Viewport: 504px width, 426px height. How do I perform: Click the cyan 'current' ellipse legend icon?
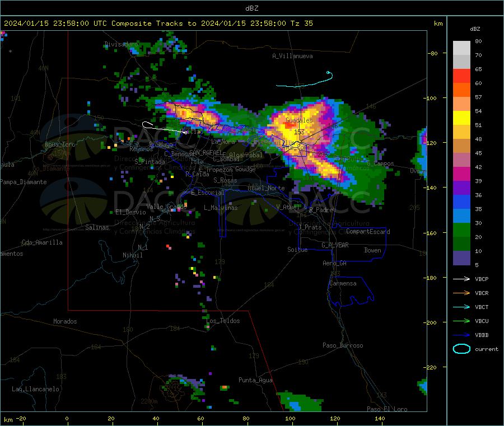[x=461, y=349]
